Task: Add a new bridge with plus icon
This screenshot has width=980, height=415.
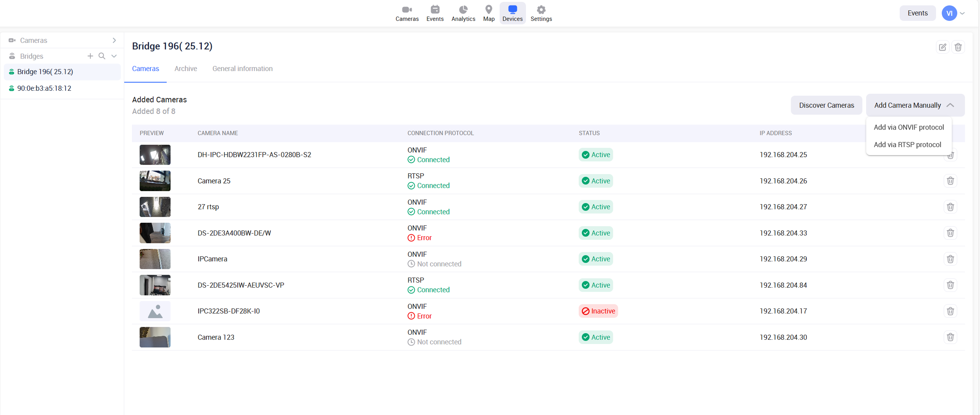Action: 90,56
